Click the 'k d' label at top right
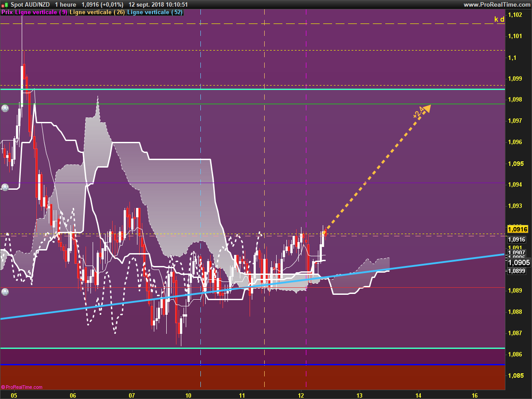The image size is (532, 399). point(499,19)
